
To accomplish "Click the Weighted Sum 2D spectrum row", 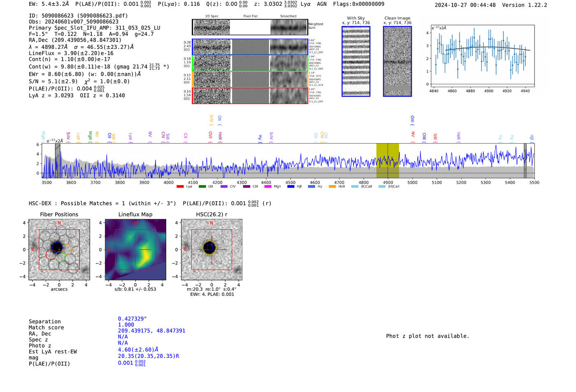I will tap(250, 27).
